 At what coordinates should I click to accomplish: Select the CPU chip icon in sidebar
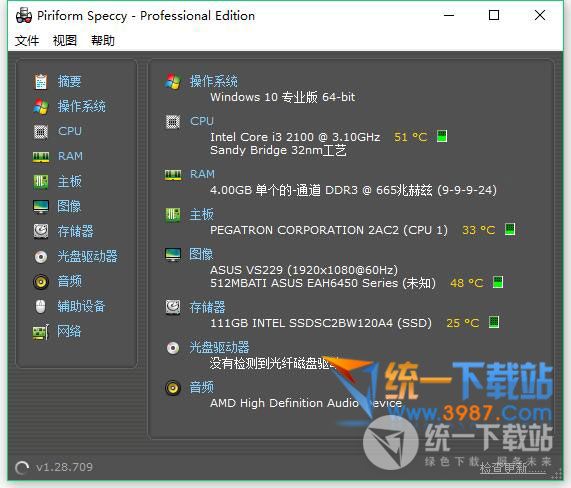point(41,131)
